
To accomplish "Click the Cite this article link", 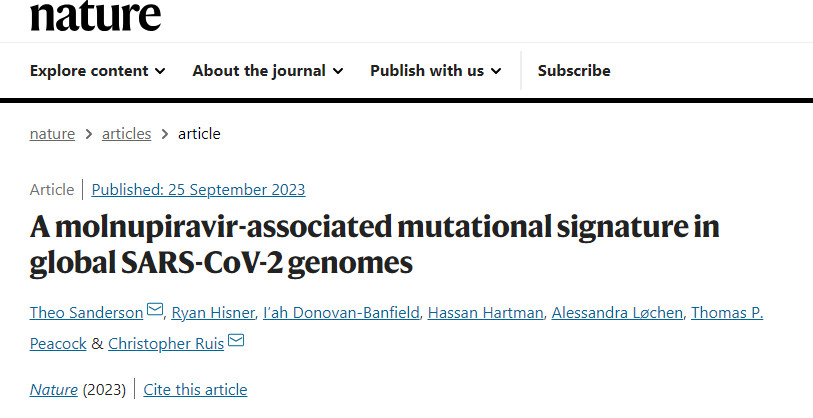I will click(x=195, y=389).
